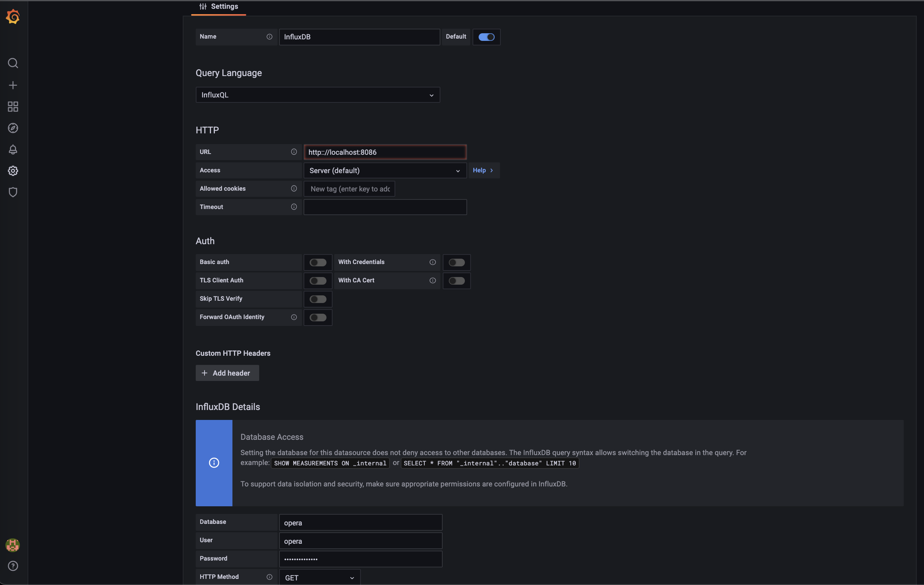This screenshot has height=585, width=924.
Task: Open the Help question mark icon
Action: 13,566
